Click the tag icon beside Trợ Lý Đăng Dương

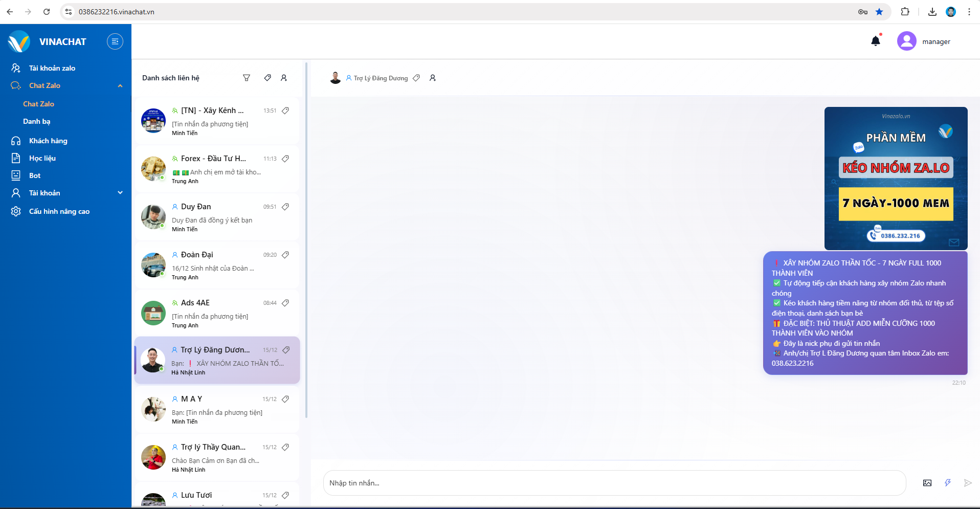click(x=416, y=77)
